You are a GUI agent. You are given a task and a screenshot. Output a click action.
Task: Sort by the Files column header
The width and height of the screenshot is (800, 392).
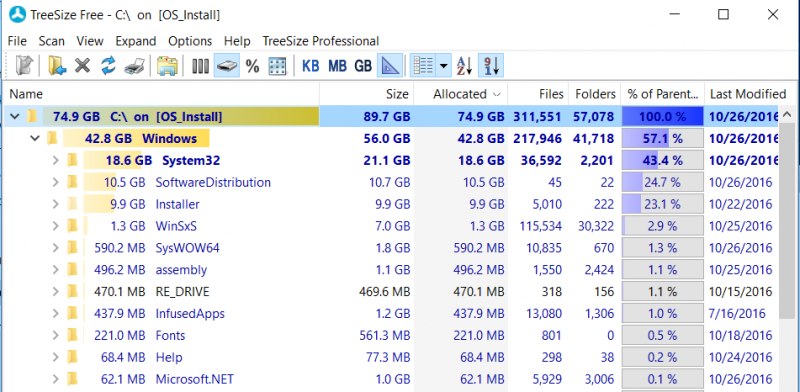tap(538, 94)
